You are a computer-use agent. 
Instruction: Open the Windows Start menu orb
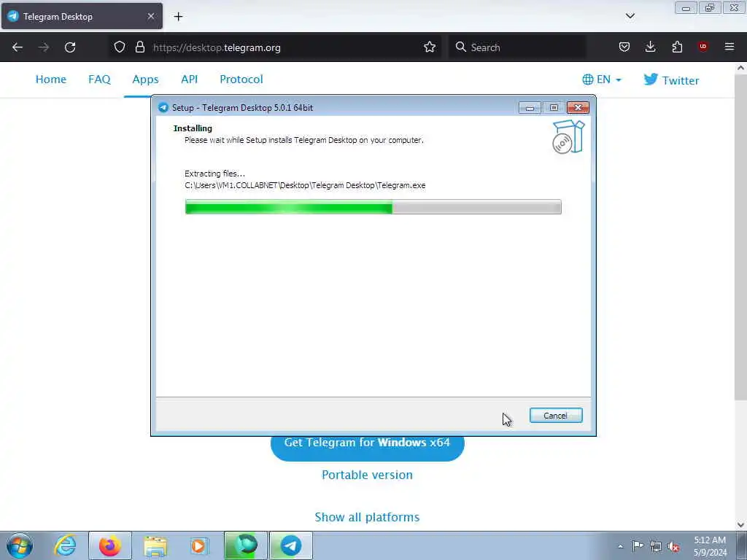click(20, 545)
